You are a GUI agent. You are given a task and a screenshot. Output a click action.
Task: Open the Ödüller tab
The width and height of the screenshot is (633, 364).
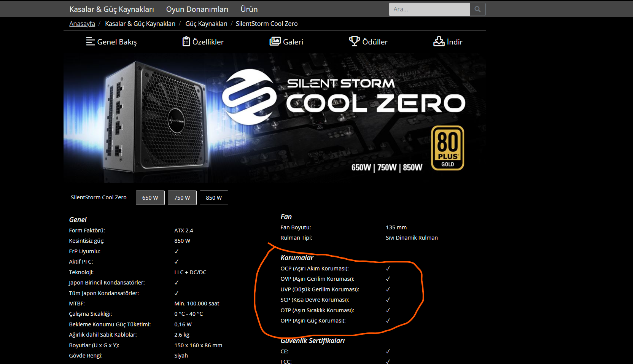tap(368, 41)
